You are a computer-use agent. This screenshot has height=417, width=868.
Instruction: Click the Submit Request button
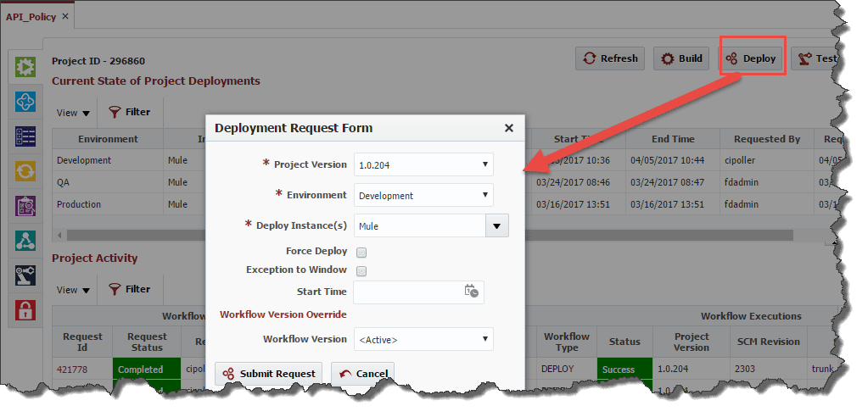tap(269, 374)
